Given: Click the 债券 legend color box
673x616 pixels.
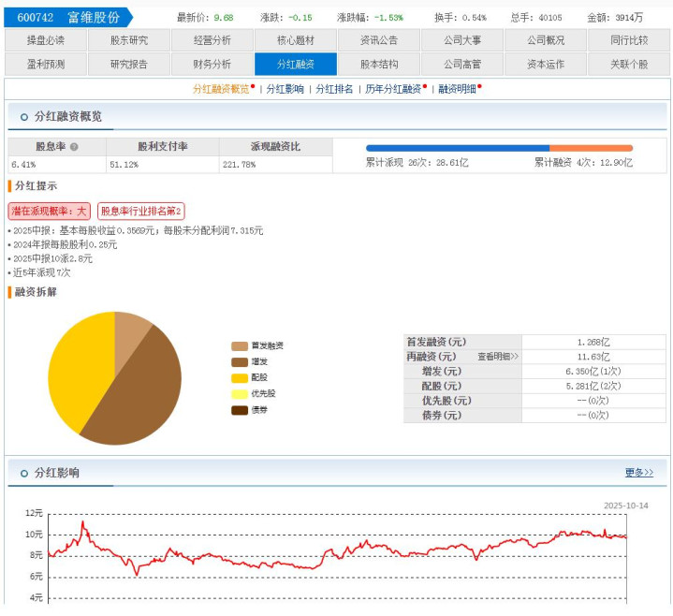Looking at the screenshot, I should (x=240, y=409).
